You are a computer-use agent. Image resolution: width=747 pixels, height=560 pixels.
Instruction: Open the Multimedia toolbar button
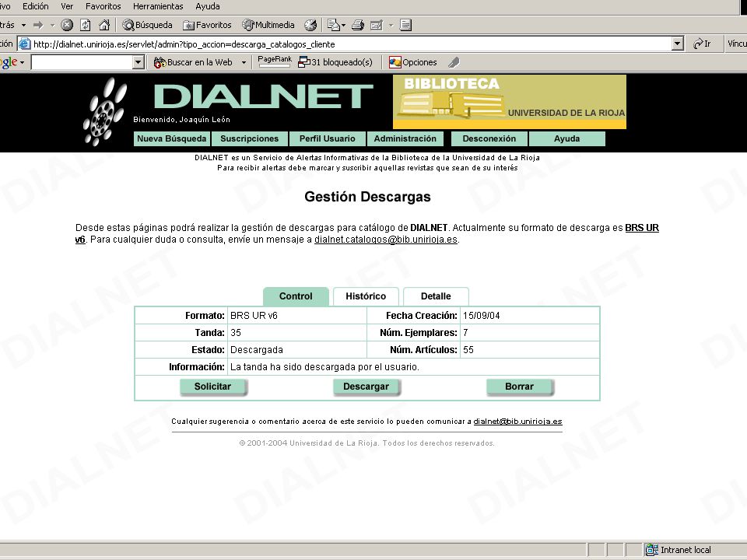[268, 25]
